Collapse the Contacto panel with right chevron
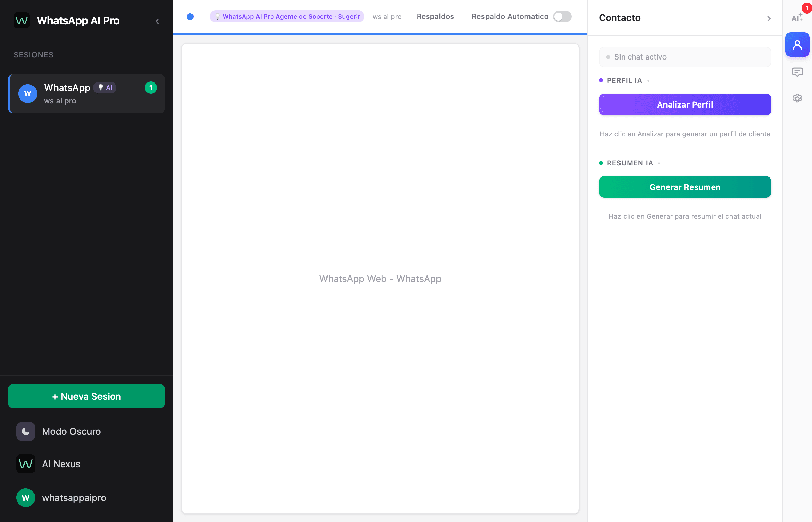Image resolution: width=812 pixels, height=522 pixels. (x=769, y=18)
